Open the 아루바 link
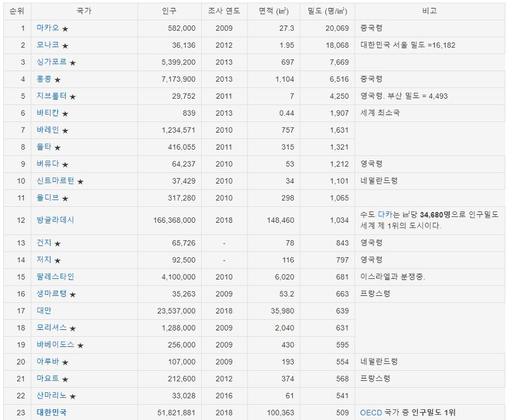 tap(48, 362)
